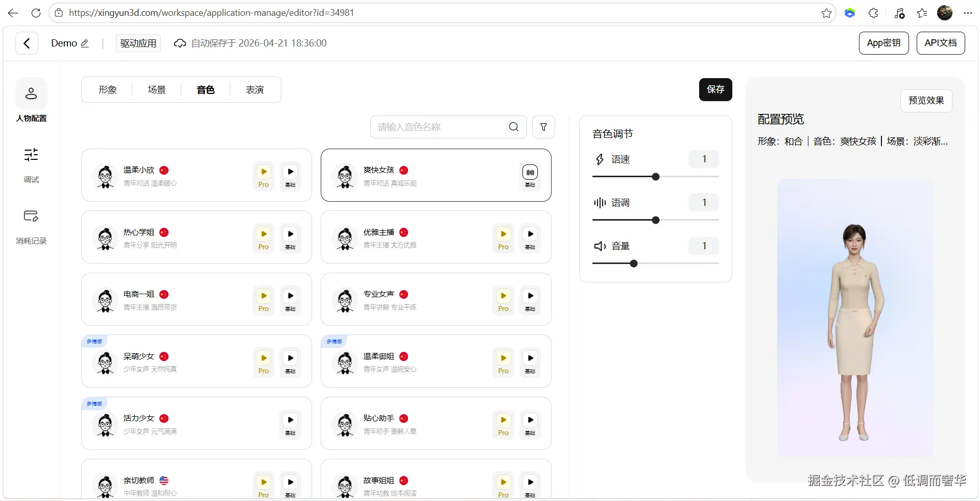Click the search magnifier in voice search box
The width and height of the screenshot is (980, 501).
pos(513,127)
